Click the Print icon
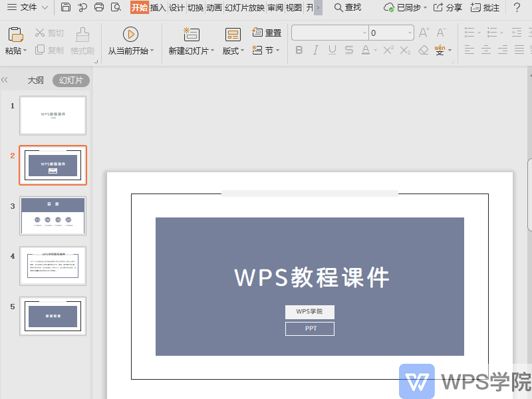 [98, 6]
